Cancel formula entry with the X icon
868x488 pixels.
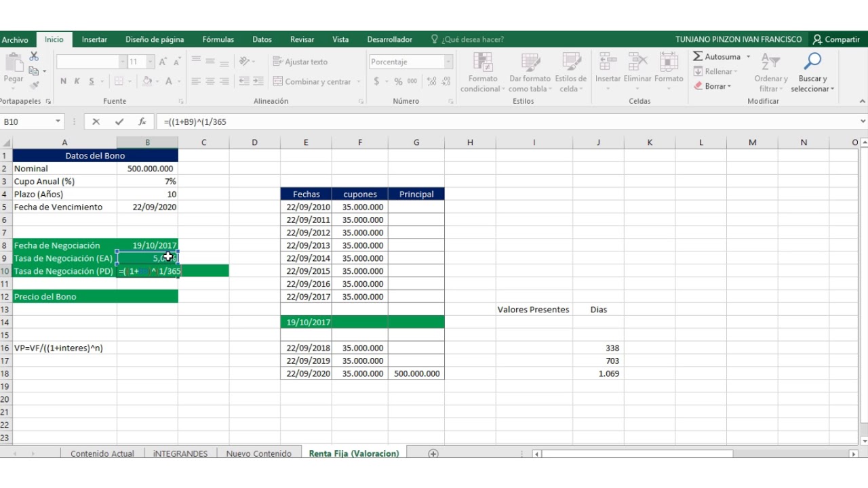96,122
